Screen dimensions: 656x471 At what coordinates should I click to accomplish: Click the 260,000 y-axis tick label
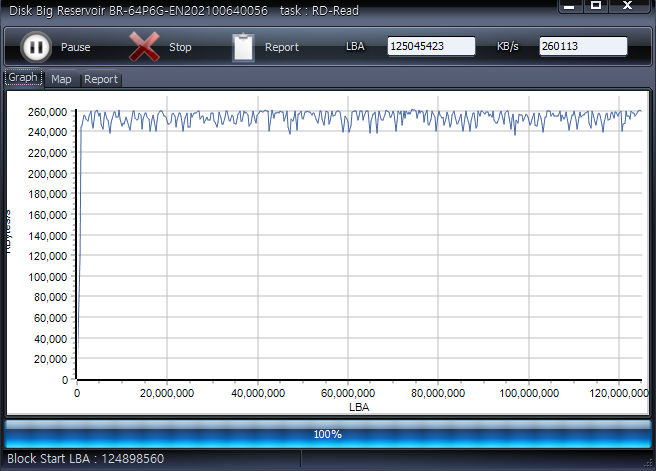click(x=49, y=112)
